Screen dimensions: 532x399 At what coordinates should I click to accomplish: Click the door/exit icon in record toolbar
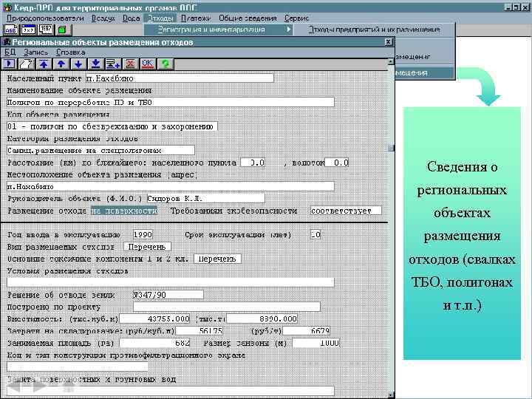click(9, 64)
